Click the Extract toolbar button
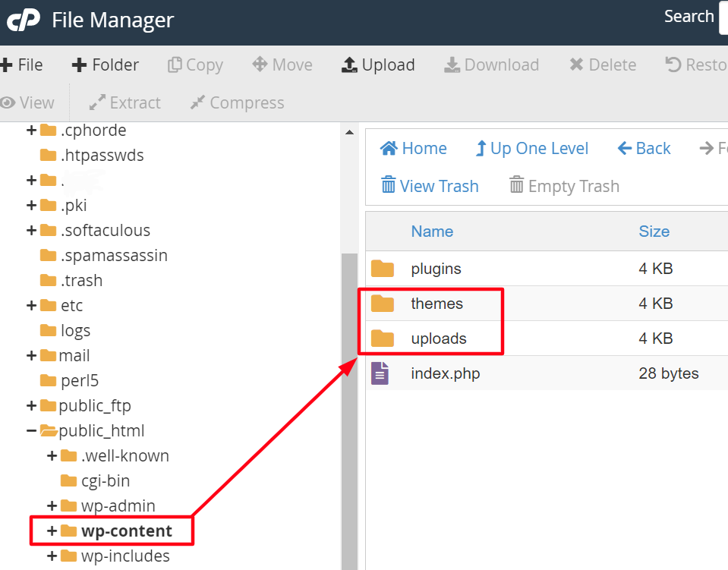Image resolution: width=728 pixels, height=570 pixels. coord(125,102)
